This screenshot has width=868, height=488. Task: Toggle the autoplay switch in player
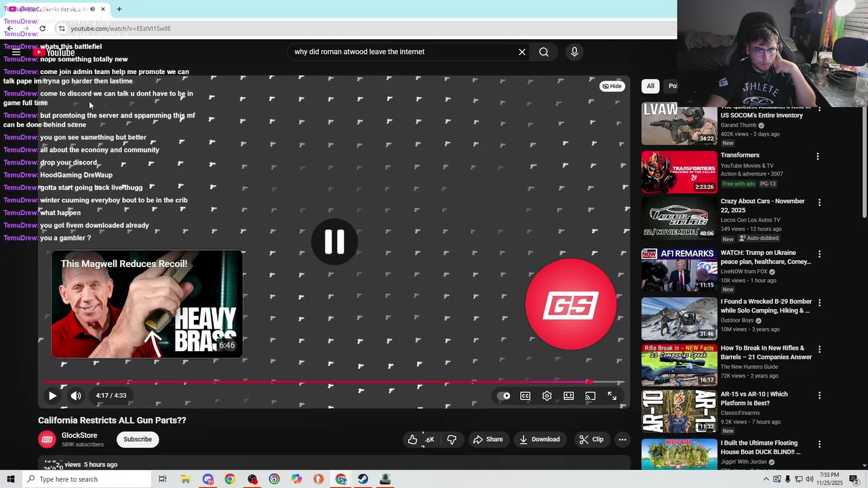(503, 396)
